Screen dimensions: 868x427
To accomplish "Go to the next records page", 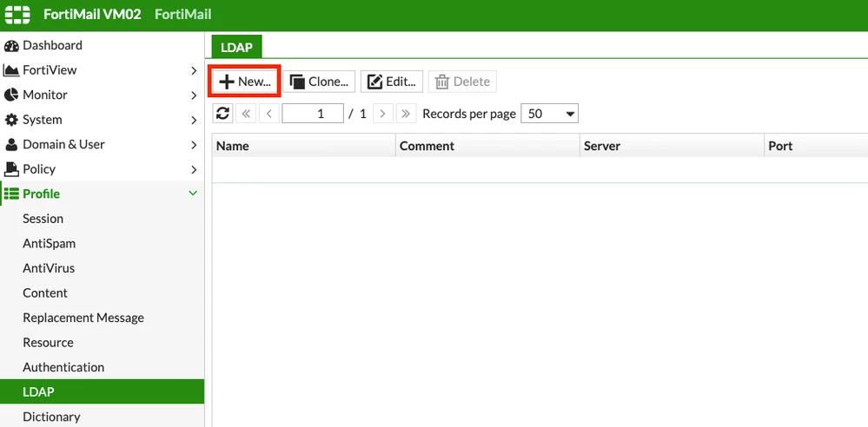I will [x=383, y=114].
